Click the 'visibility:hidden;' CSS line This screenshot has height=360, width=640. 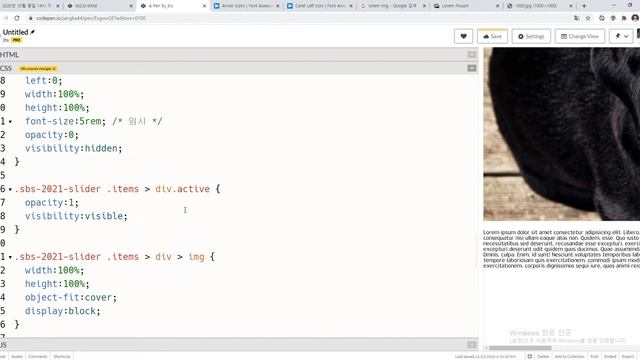(73, 149)
